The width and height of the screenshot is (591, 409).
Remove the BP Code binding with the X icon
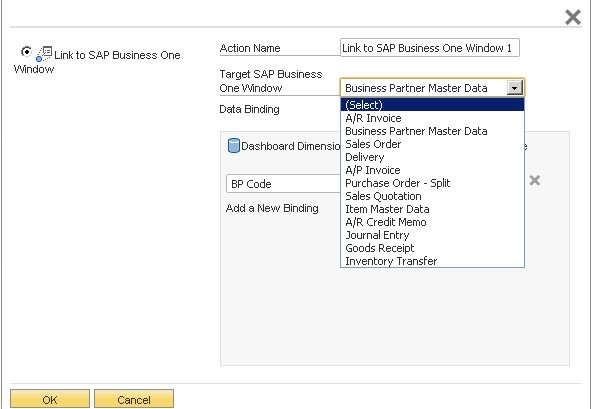pos(534,181)
